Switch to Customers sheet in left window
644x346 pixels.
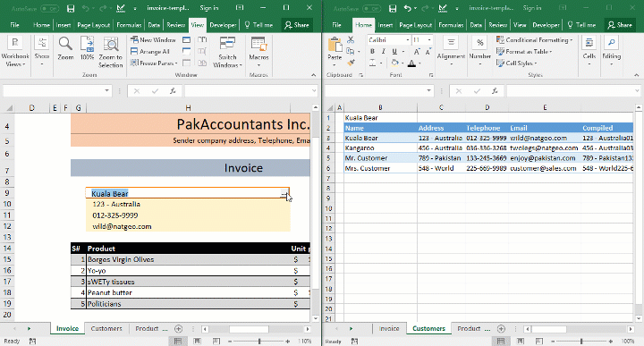coord(106,328)
